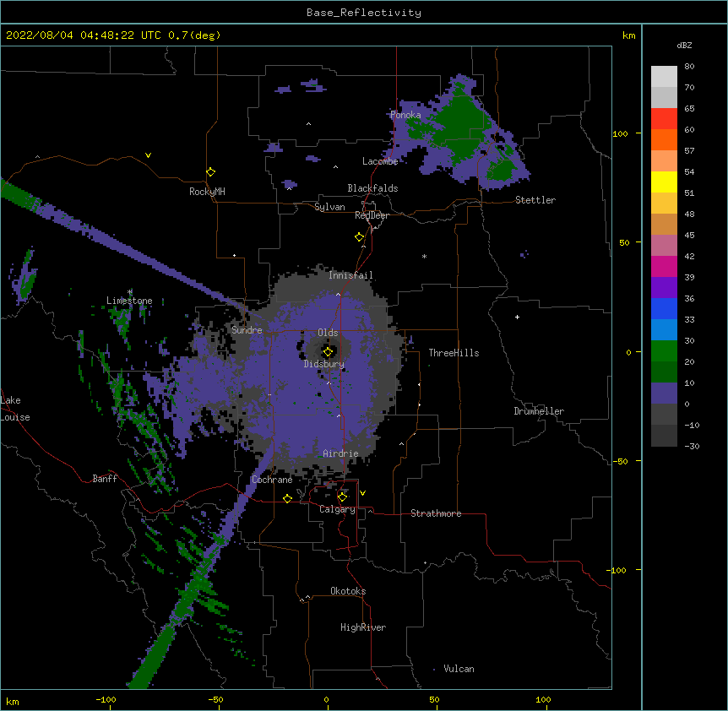Click the purple 36-39 dBZ legend swatch
This screenshot has width=728, height=711.
[664, 288]
